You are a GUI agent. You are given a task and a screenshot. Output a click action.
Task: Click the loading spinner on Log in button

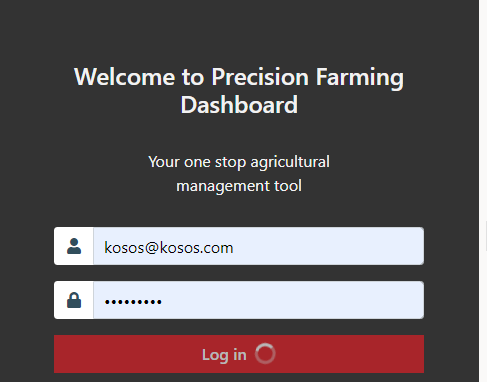coord(265,354)
